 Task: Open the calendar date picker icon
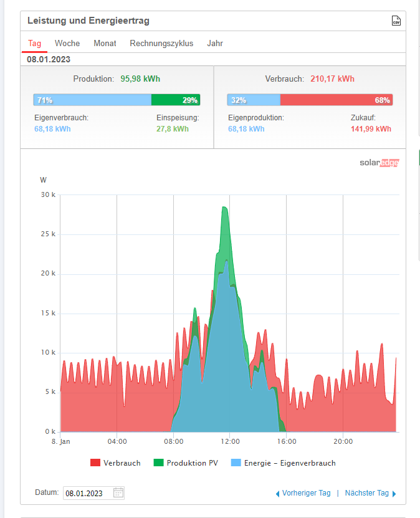click(118, 492)
